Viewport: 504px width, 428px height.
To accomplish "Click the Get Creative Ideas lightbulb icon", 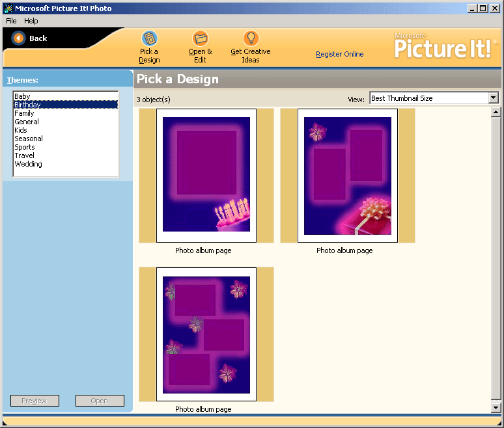I will (x=251, y=38).
